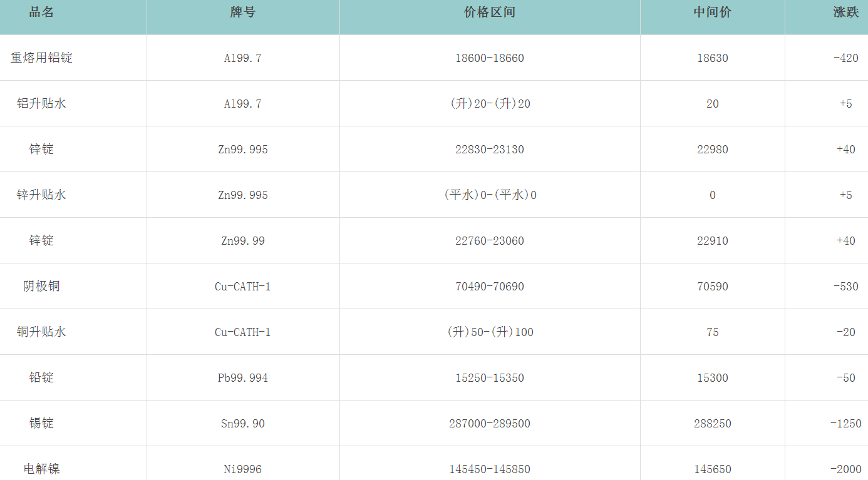Select price range 70490-70690 for copper
Image resolution: width=868 pixels, height=480 pixels.
490,287
